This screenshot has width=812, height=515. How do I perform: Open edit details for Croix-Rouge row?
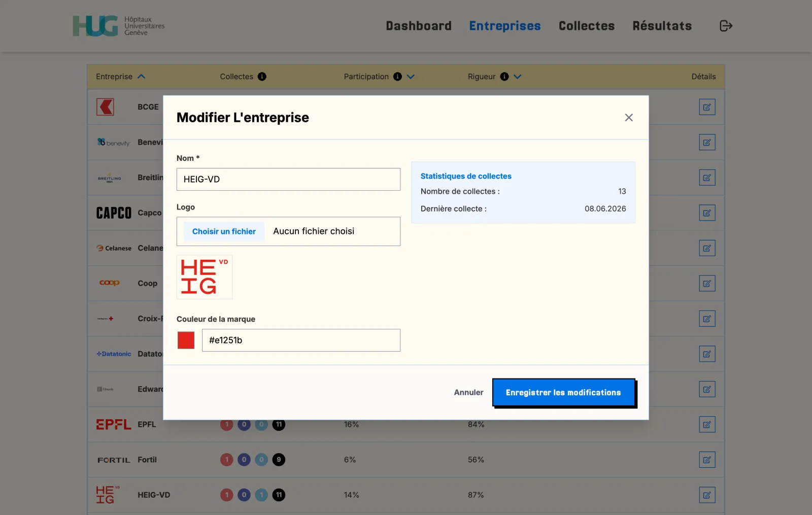pyautogui.click(x=707, y=319)
